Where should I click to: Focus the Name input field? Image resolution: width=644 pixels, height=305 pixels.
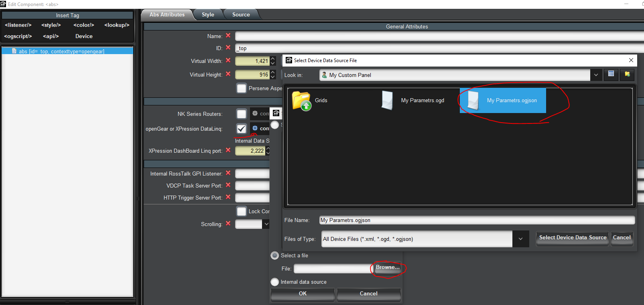pos(439,36)
